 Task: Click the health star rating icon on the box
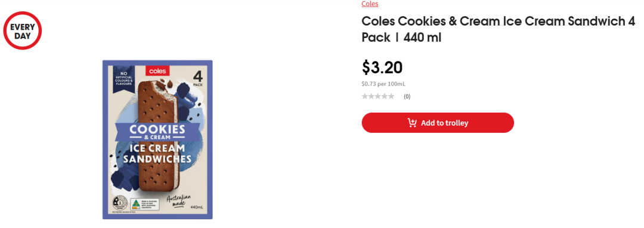[119, 204]
